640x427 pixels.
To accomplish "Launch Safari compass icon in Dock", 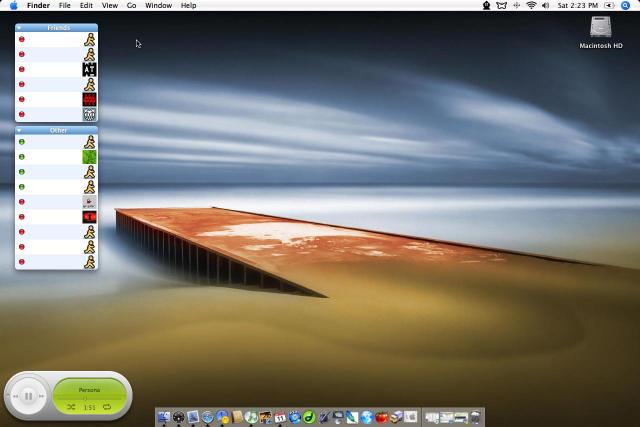I will coord(208,417).
